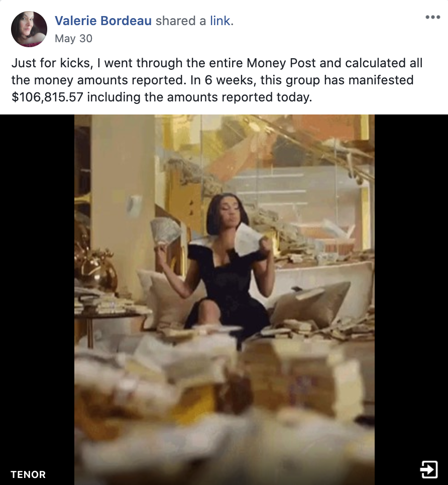Click the "shared a" header text

pyautogui.click(x=181, y=21)
